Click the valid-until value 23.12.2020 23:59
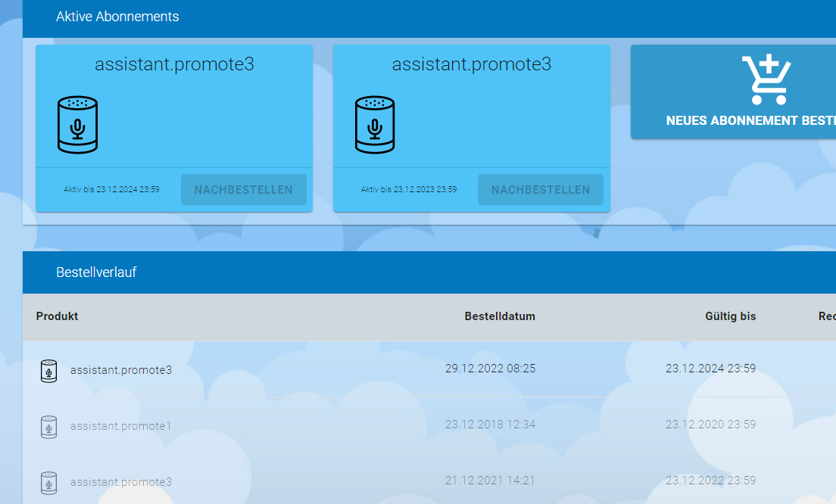 711,425
